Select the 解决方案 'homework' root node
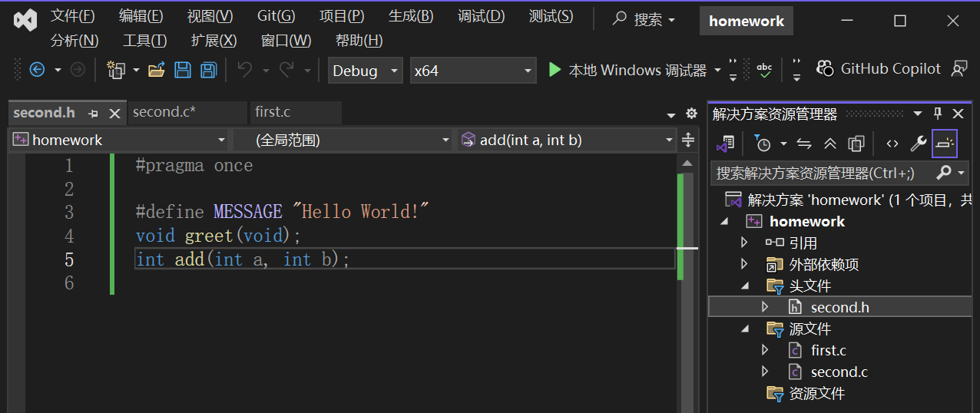The height and width of the screenshot is (413, 980). tap(849, 200)
